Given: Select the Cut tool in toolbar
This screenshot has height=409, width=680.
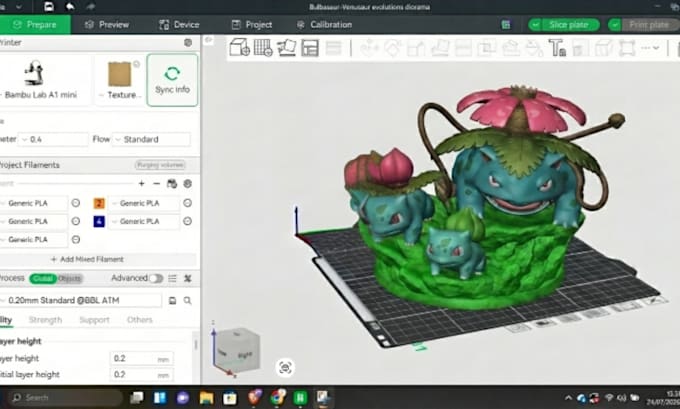Looking at the screenshot, I should 463,48.
